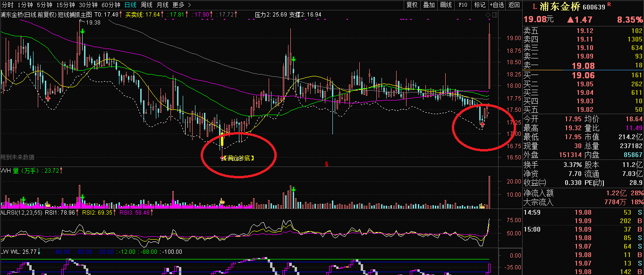Click the middle hand icon in volume panel
Viewport: 644px width, 275px height.
222,201
